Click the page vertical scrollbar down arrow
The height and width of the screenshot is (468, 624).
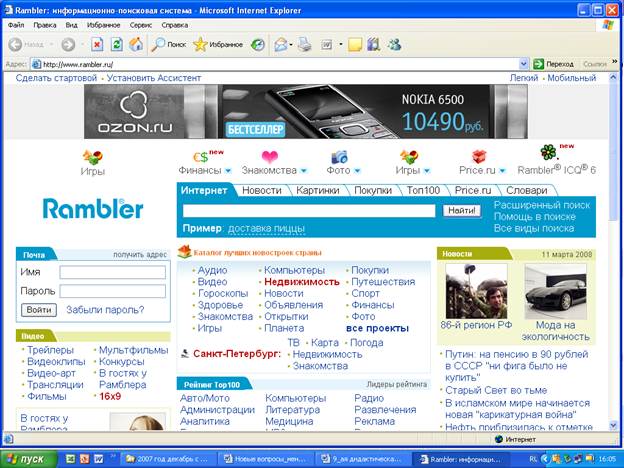point(613,425)
